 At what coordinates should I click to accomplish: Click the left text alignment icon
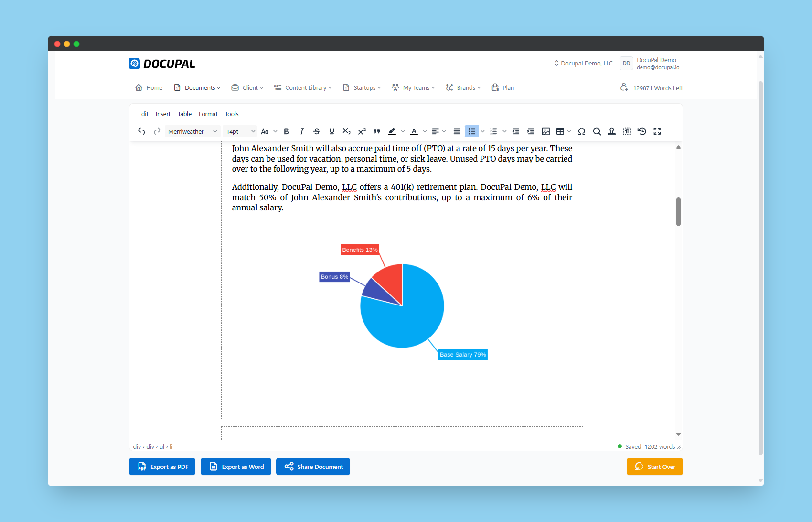point(435,131)
